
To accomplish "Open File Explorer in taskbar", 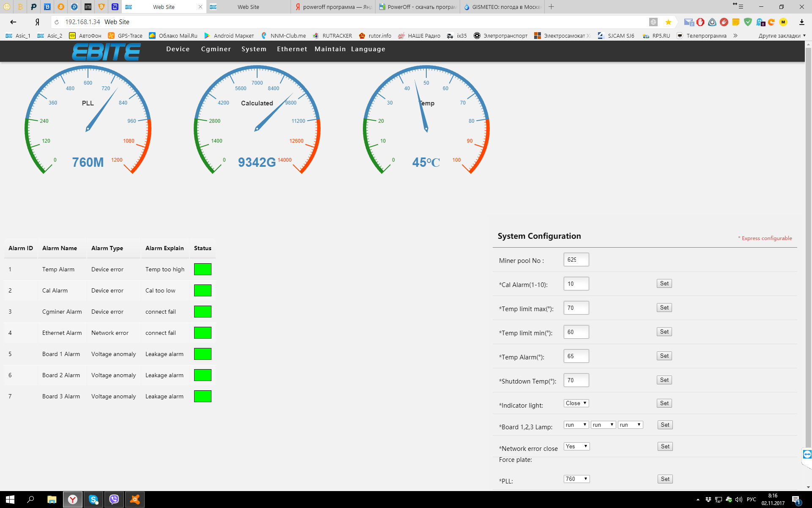I will 52,500.
